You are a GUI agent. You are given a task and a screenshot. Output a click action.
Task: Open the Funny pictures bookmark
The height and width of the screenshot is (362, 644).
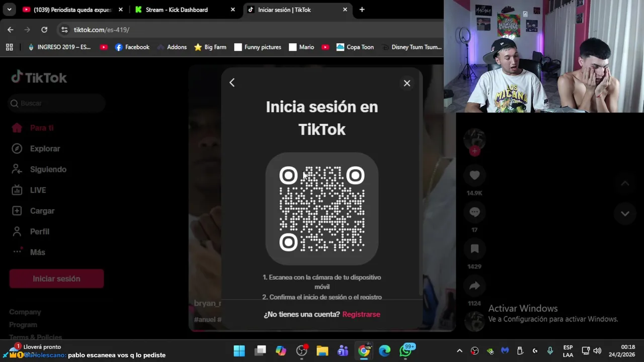pyautogui.click(x=257, y=47)
